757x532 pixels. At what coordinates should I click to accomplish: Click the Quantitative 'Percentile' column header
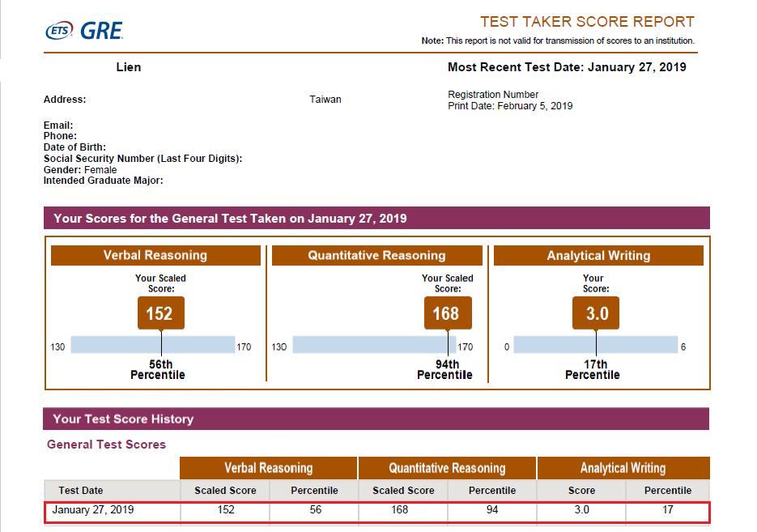click(492, 491)
